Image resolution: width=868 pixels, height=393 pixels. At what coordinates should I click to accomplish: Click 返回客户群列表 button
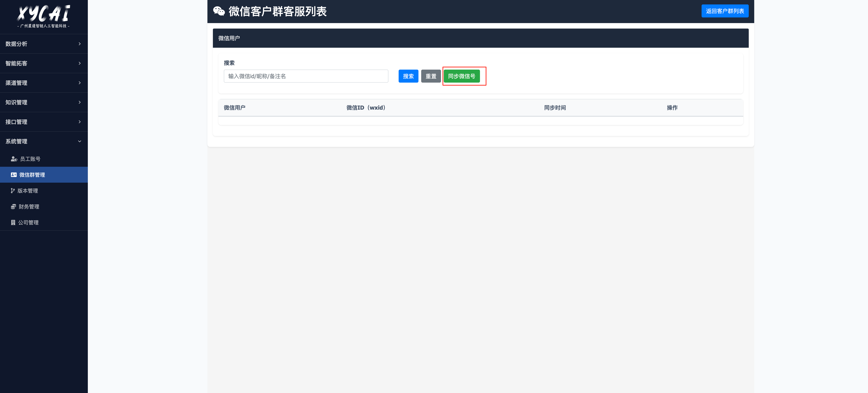pyautogui.click(x=725, y=11)
